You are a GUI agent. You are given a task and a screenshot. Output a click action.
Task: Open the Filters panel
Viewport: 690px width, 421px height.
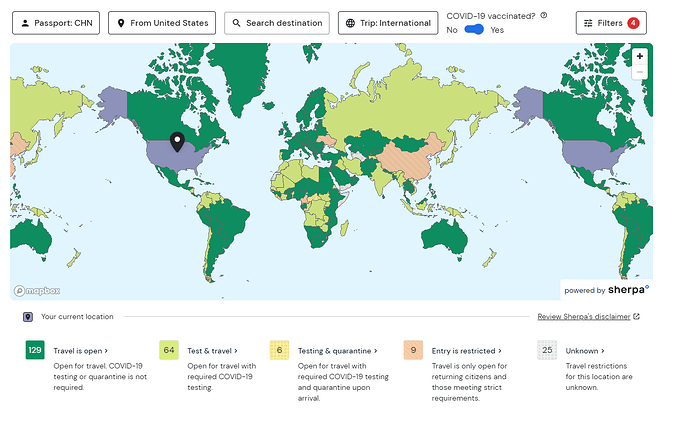coord(610,23)
